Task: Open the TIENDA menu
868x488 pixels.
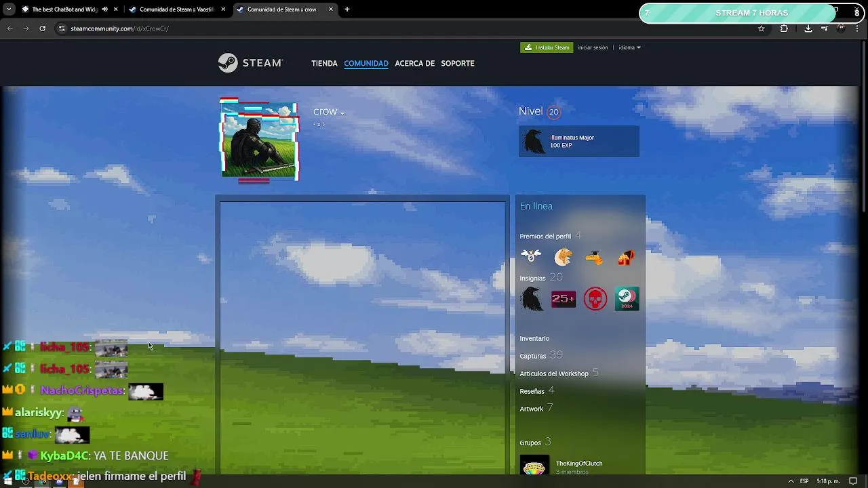Action: [324, 63]
